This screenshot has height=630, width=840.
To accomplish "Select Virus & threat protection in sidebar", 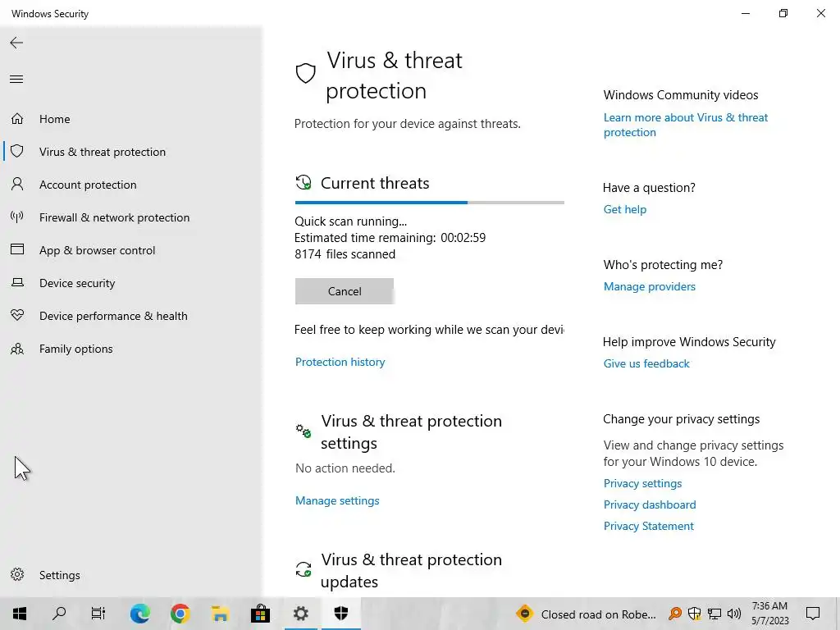I will pos(103,152).
